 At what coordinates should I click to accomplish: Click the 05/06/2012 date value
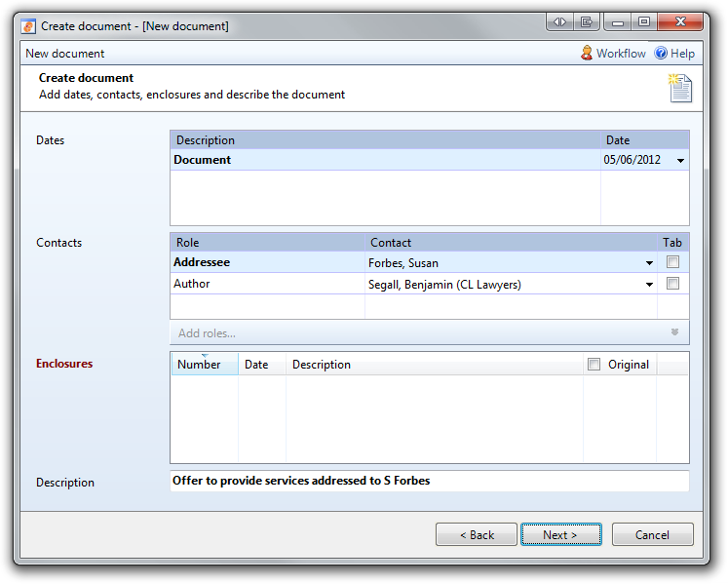(x=632, y=160)
